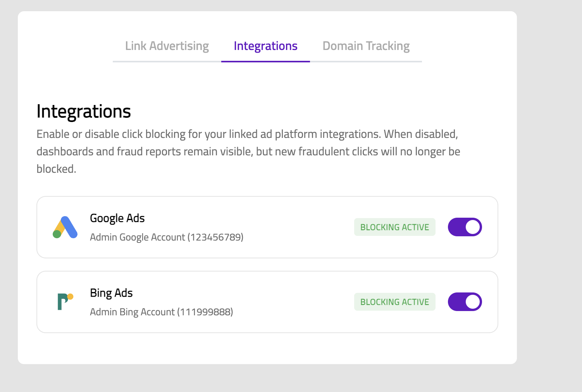This screenshot has width=582, height=392.
Task: Select Admin Google Account (123456789) text
Action: tap(167, 237)
